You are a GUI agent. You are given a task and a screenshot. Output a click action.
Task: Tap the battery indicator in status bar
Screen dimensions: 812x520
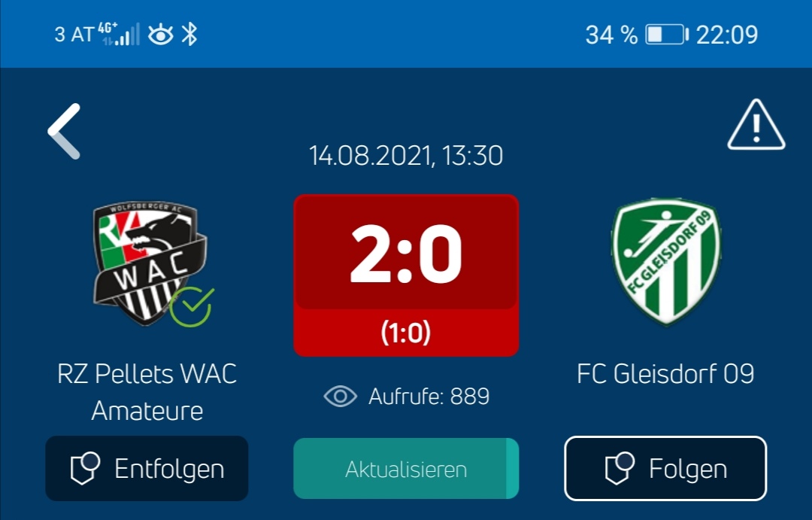pyautogui.click(x=666, y=35)
